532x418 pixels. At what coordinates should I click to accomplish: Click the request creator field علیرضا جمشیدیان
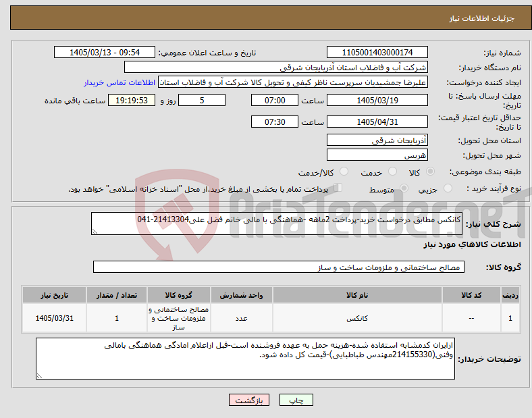click(x=293, y=82)
